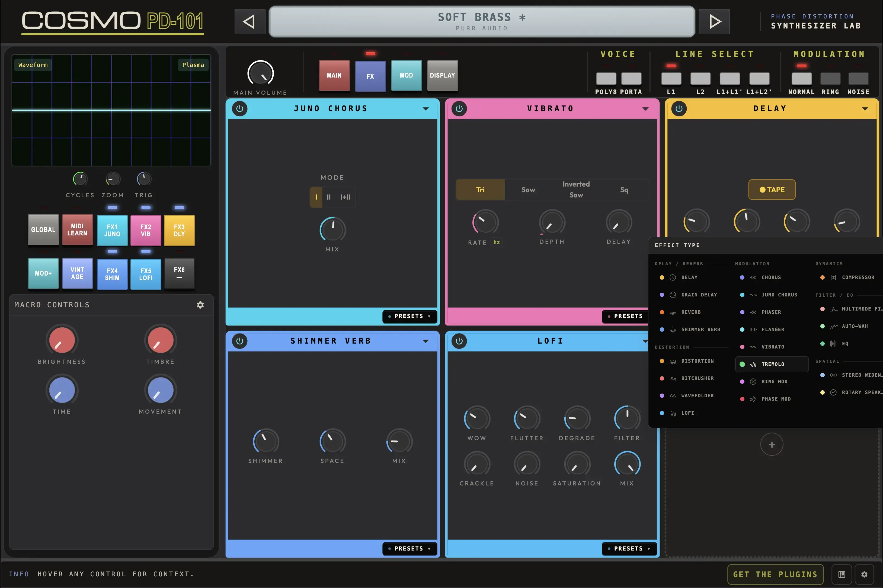Viewport: 883px width, 588px height.
Task: Choose Phaser effect type
Action: (772, 312)
